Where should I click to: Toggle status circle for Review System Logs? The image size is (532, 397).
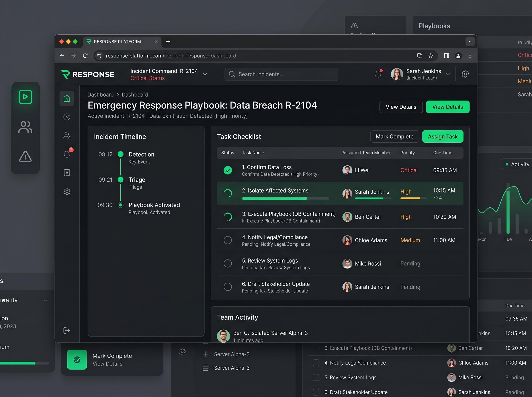click(x=227, y=263)
